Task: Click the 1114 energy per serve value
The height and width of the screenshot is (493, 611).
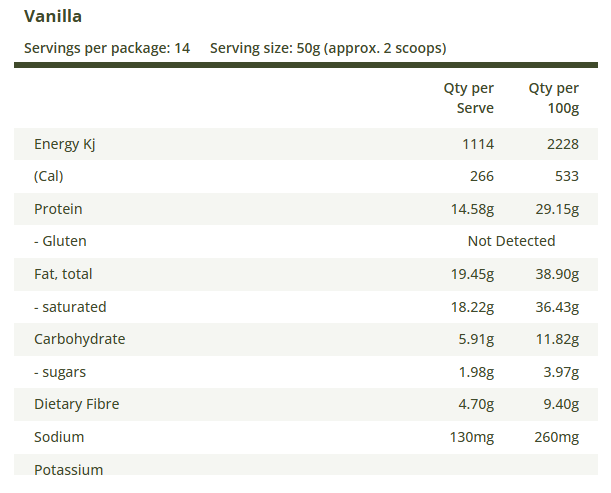Action: (477, 144)
